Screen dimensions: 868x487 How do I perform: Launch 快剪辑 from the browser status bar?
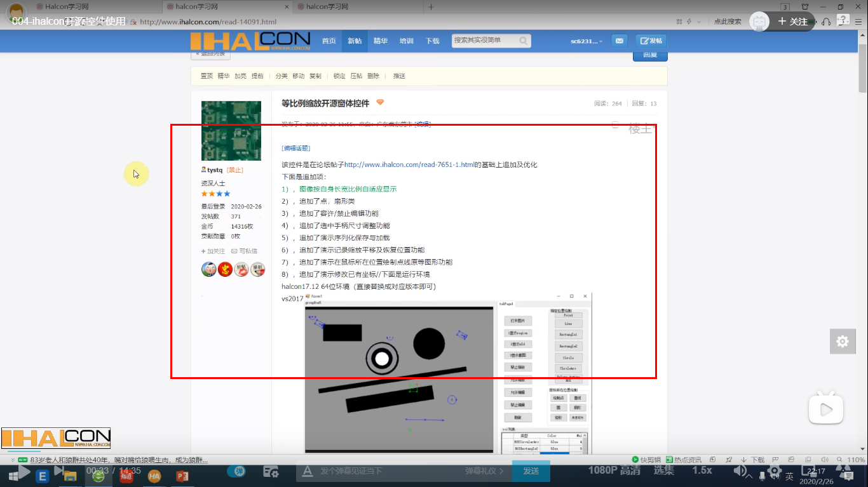[x=649, y=458]
